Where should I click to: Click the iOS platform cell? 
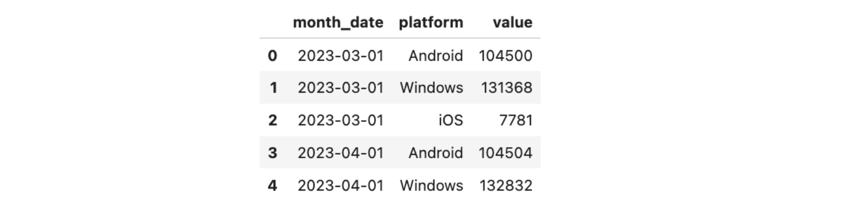(x=451, y=120)
